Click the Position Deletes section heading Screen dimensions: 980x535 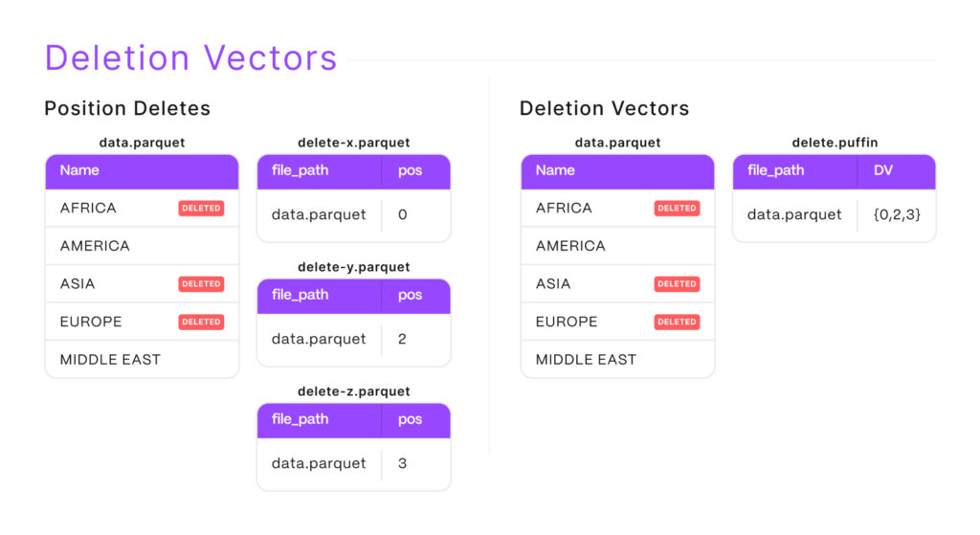(127, 108)
